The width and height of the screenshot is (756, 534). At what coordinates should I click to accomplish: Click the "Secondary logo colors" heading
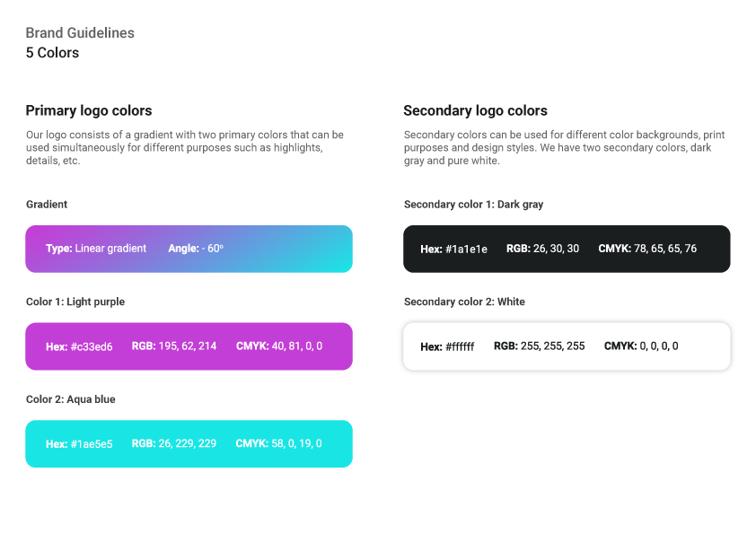[475, 111]
